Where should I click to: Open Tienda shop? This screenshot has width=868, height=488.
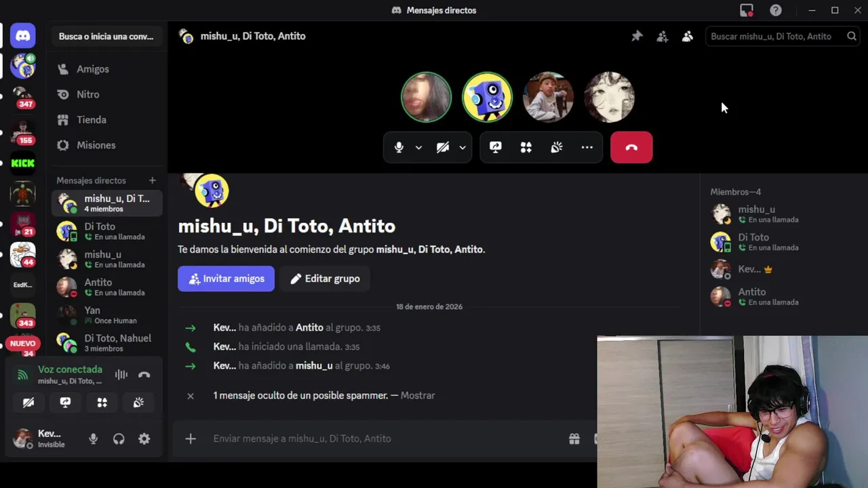[x=107, y=120]
